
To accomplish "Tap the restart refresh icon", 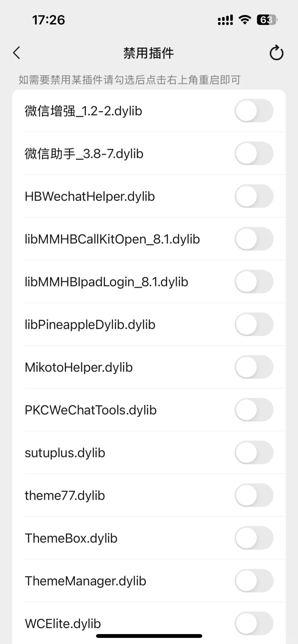I will pos(276,53).
